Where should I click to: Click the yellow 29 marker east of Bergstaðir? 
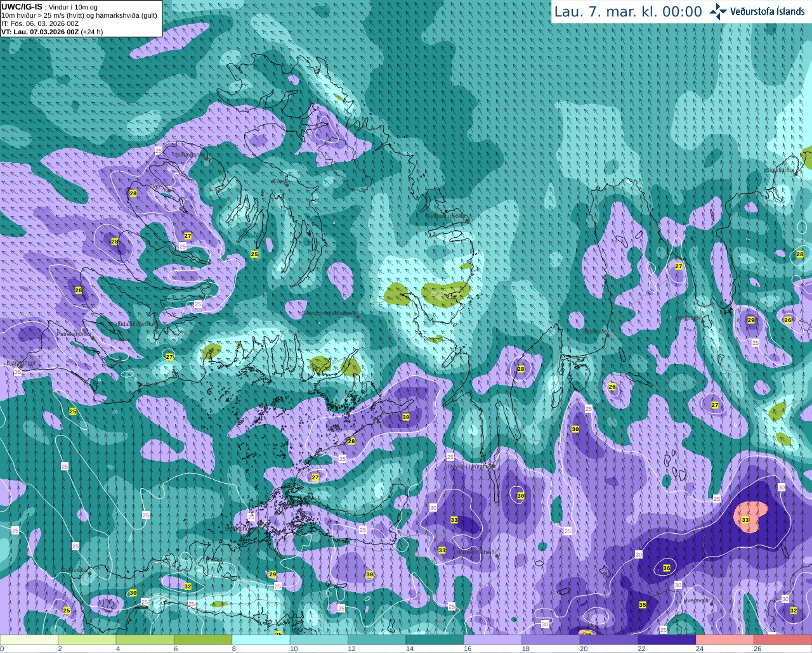[751, 320]
